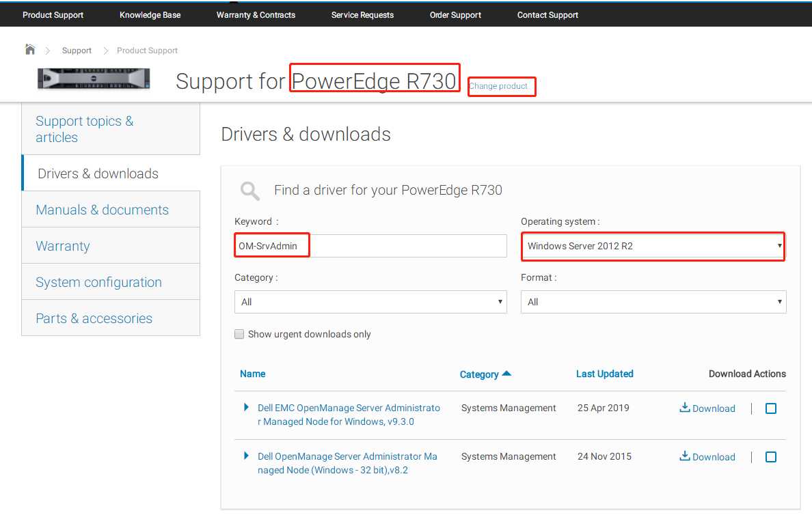Click the PowerEdge R730 server image
812x515 pixels.
coord(94,79)
